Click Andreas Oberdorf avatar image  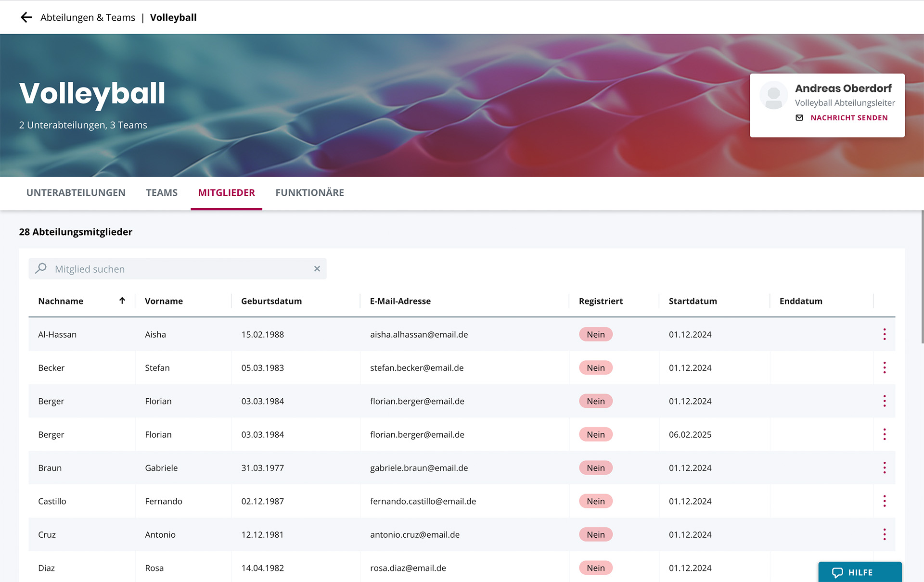pyautogui.click(x=773, y=96)
